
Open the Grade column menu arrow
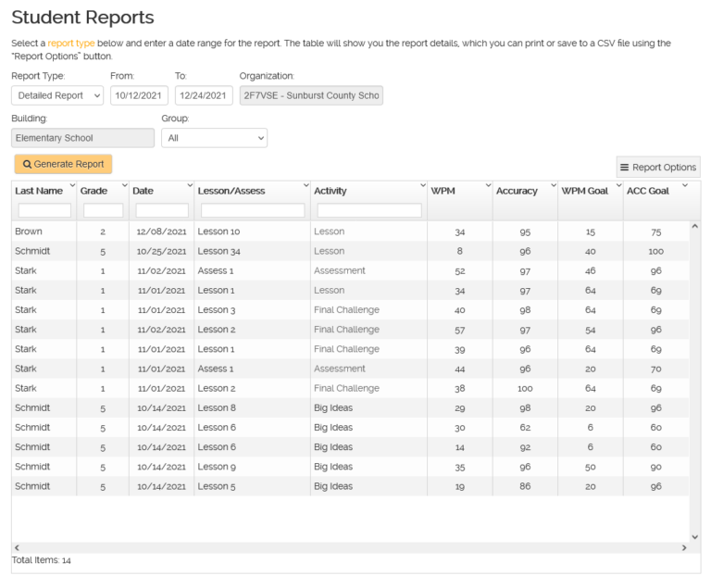124,186
